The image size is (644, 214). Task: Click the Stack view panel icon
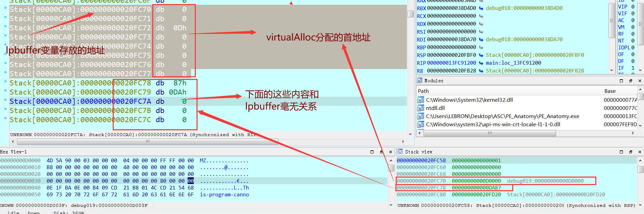(x=400, y=152)
